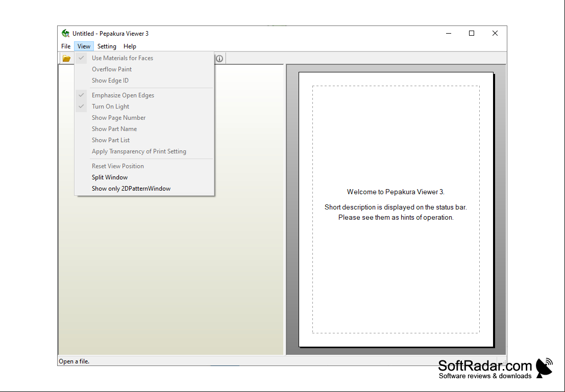Choose Show only 2DPatternWindow
Screen dimensions: 565x392
(x=144, y=188)
